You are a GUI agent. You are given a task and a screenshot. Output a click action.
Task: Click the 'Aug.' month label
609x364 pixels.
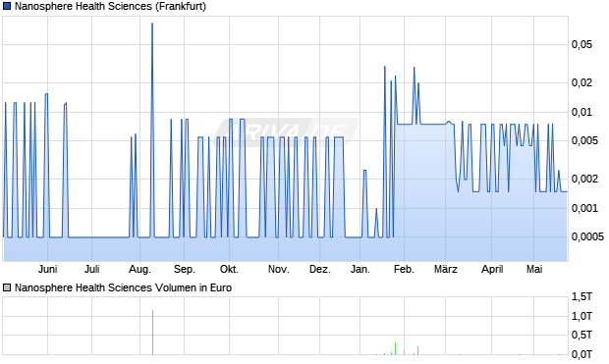pos(139,269)
